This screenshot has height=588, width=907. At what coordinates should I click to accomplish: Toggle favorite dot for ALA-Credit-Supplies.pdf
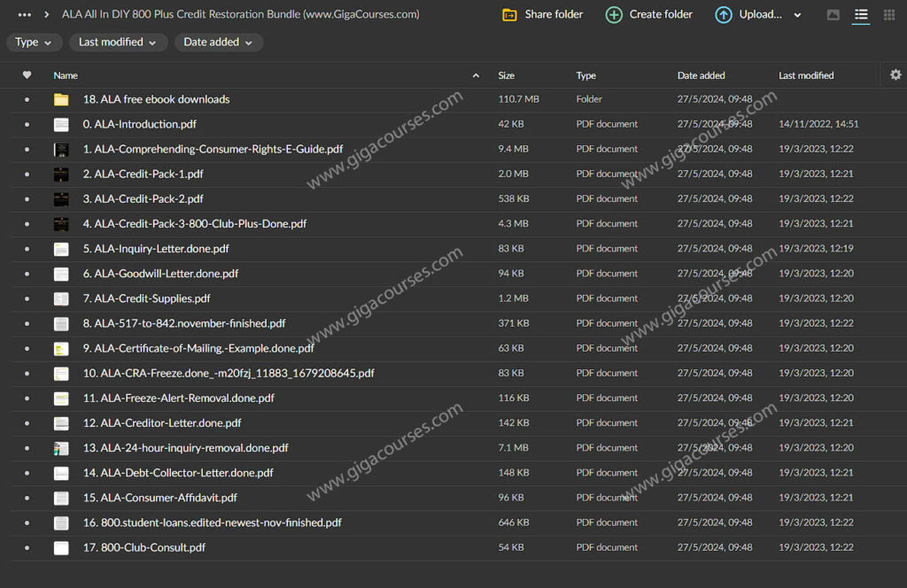(27, 299)
